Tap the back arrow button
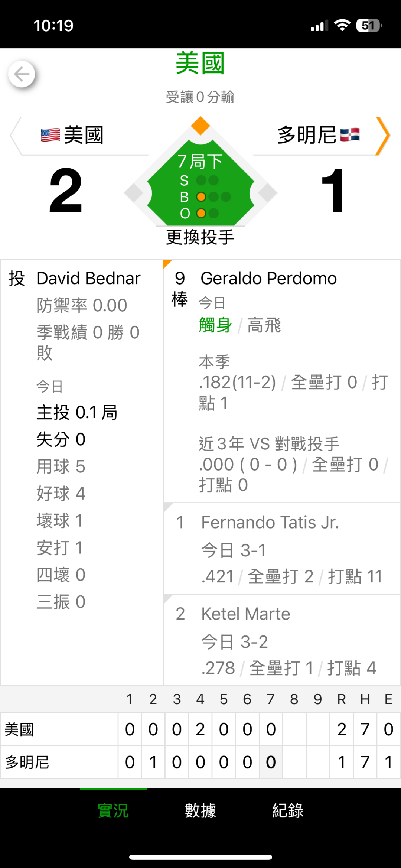 coord(22,74)
